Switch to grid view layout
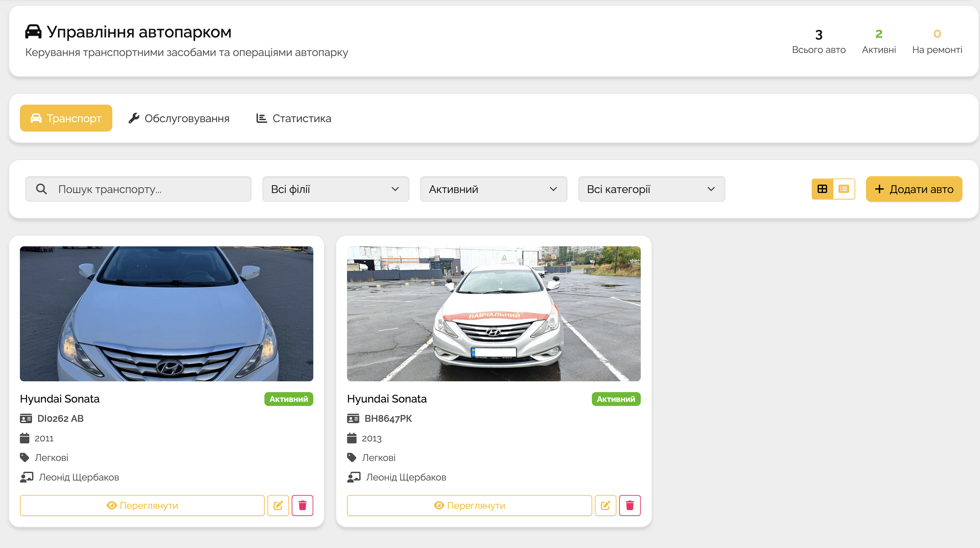 (x=822, y=189)
